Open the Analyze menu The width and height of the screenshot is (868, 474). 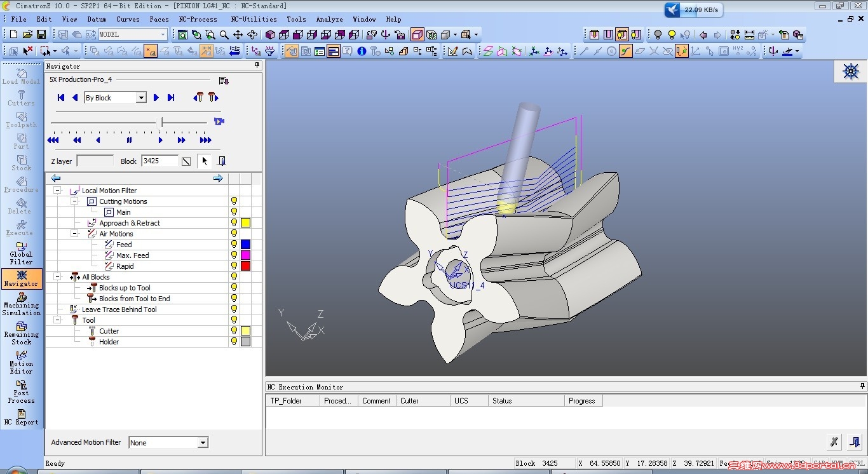[330, 19]
